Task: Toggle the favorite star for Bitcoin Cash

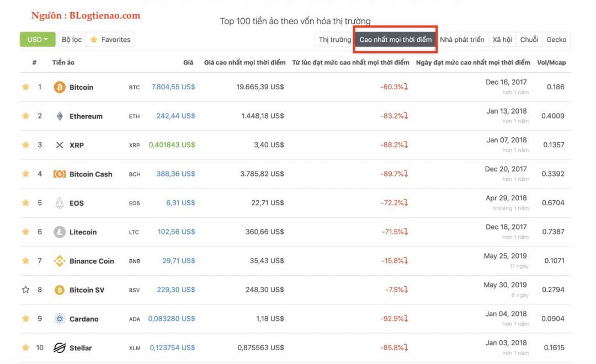Action: (25, 174)
